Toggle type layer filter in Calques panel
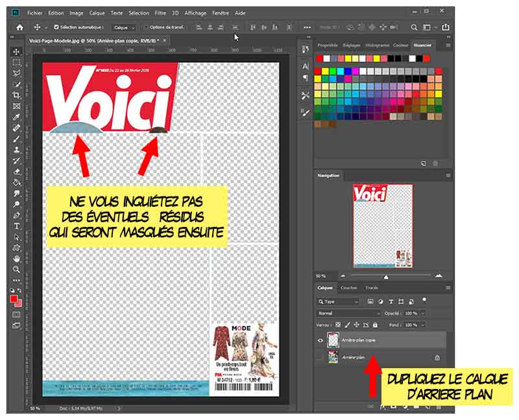The height and width of the screenshot is (420, 519). (391, 301)
